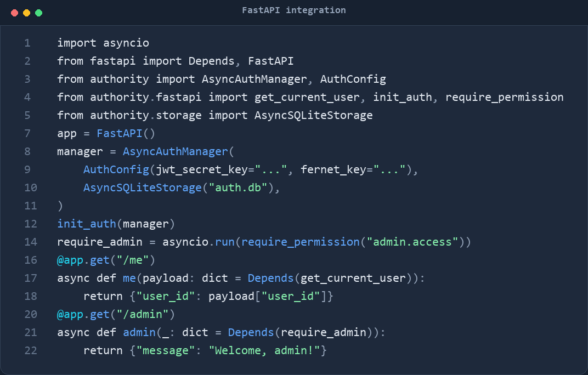Click 'asyncio.run' on line 14
Screen dimensions: 588x375
pyautogui.click(x=199, y=242)
